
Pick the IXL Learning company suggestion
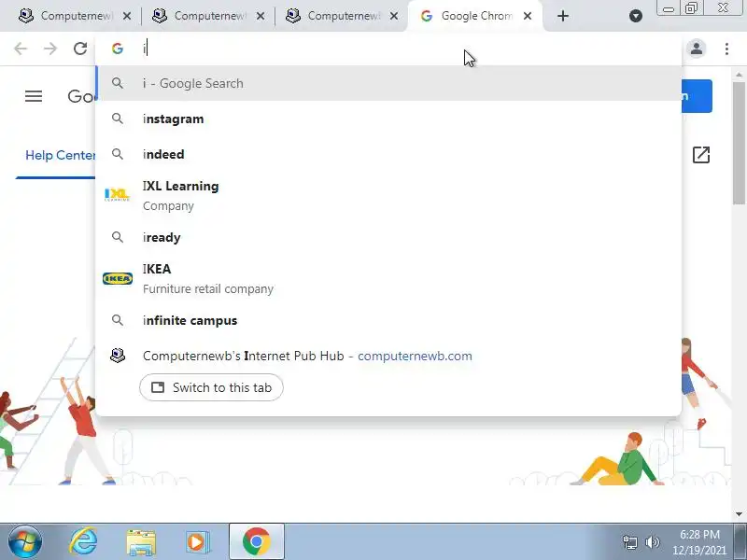pos(388,195)
